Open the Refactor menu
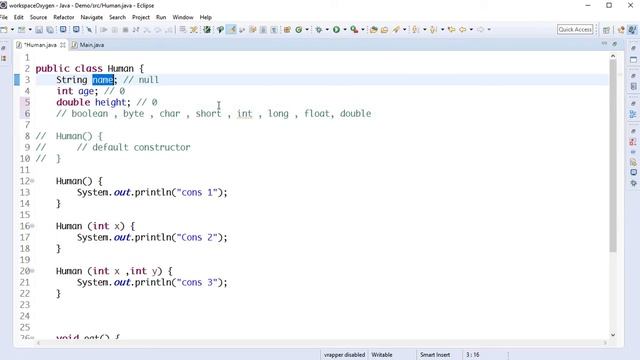Image resolution: width=640 pixels, height=360 pixels. click(x=64, y=17)
